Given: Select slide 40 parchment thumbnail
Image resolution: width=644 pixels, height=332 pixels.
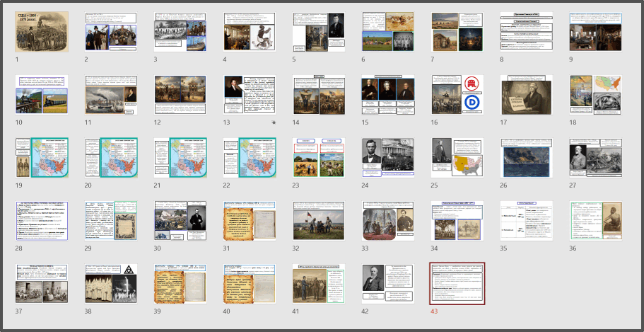Looking at the screenshot, I should pos(250,284).
